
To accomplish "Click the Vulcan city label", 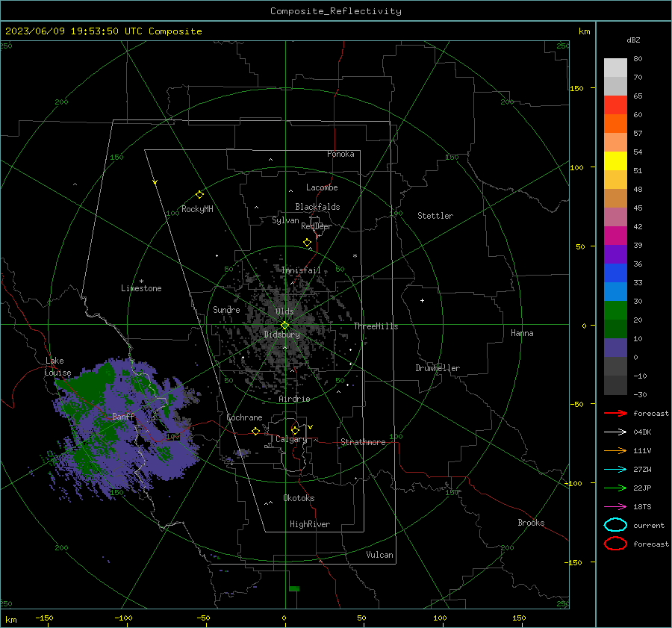I will [x=379, y=555].
